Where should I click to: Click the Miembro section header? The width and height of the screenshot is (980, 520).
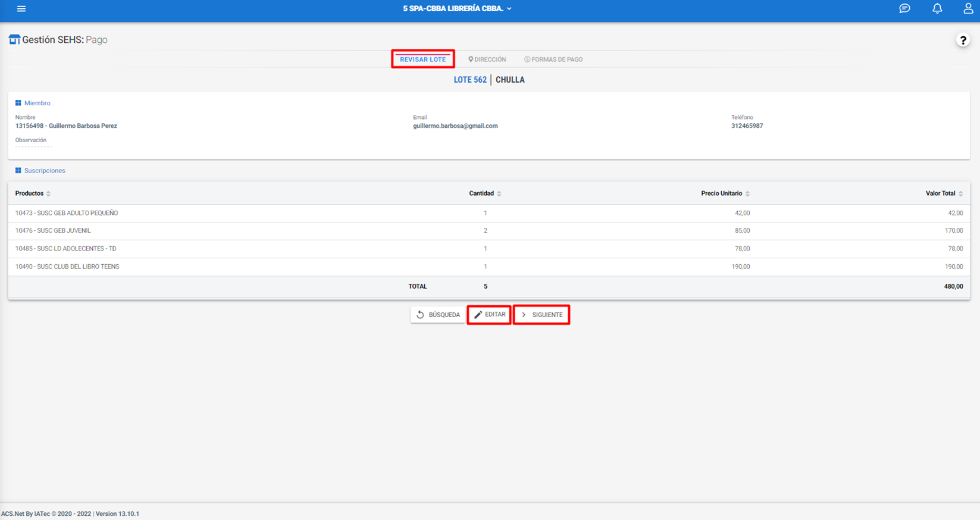coord(33,104)
